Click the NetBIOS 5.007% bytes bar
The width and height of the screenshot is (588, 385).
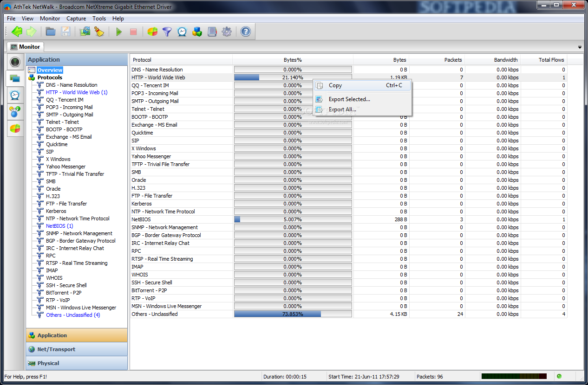tap(293, 219)
